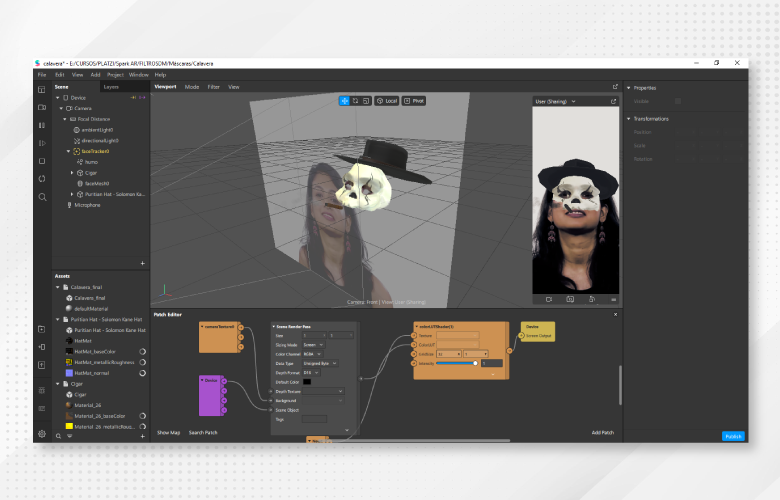The width and height of the screenshot is (780, 500).
Task: Select the Microphone item in Scene tree
Action: [87, 205]
